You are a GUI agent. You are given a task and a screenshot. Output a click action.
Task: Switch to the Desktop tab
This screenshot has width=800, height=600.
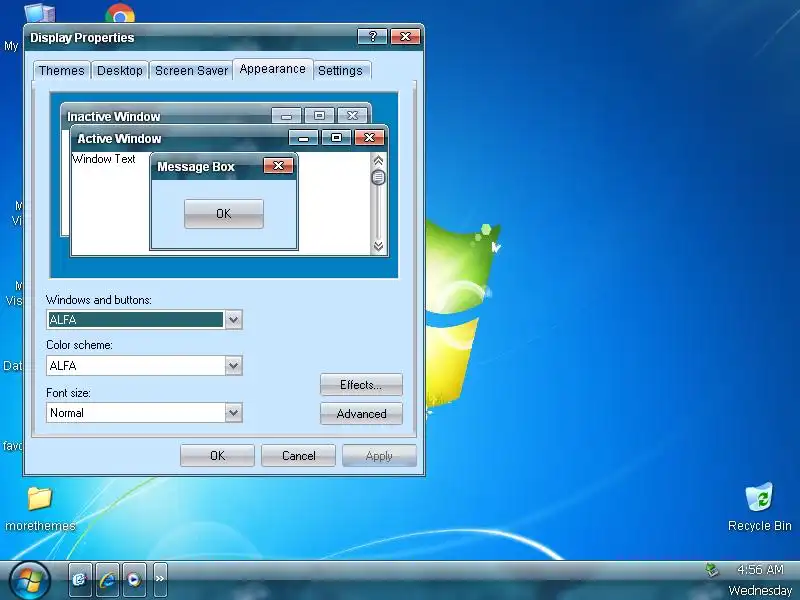pos(120,70)
